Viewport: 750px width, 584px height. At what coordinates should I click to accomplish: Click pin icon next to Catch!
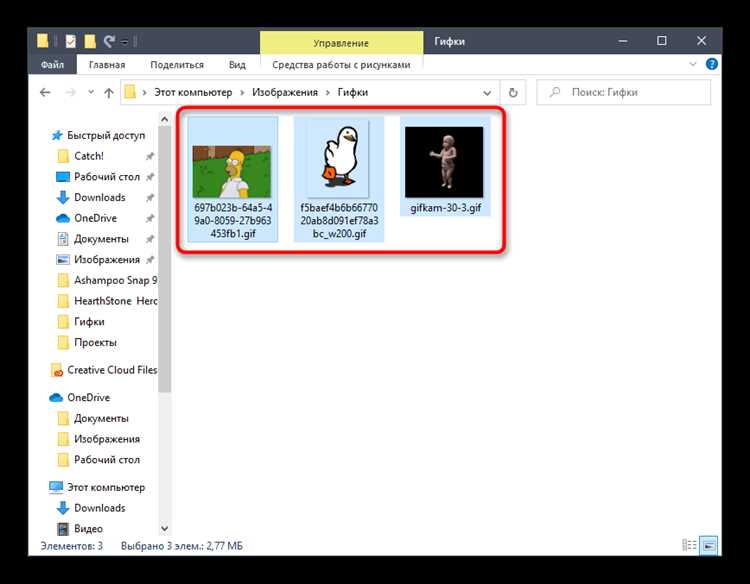pyautogui.click(x=150, y=156)
